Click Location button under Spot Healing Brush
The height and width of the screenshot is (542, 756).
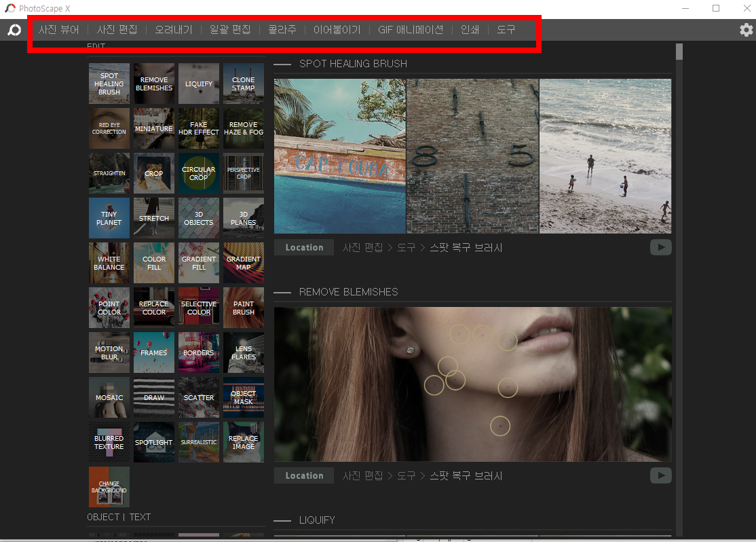[x=304, y=248]
